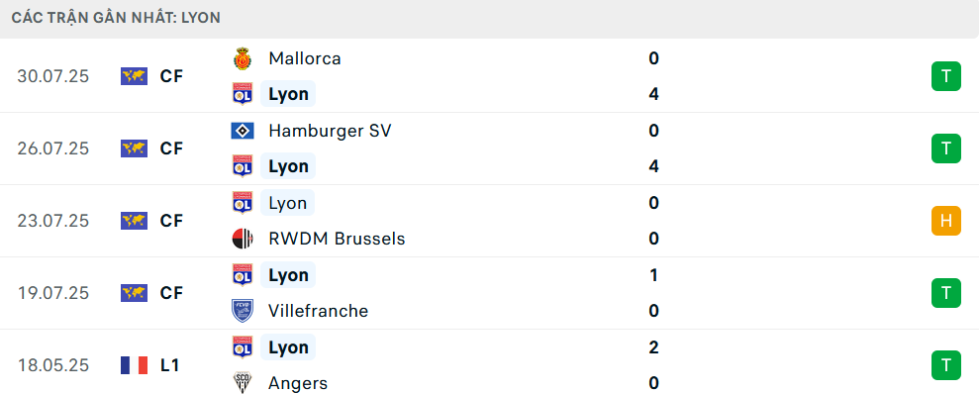Open the Lyon team link in Villefranche match
This screenshot has width=980, height=394.
288,275
